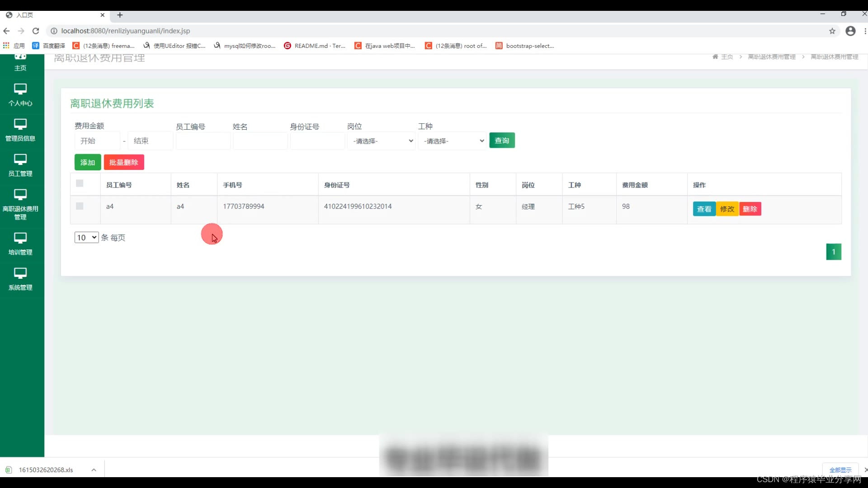Click the browser reload icon
This screenshot has width=868, height=488.
pyautogui.click(x=36, y=31)
